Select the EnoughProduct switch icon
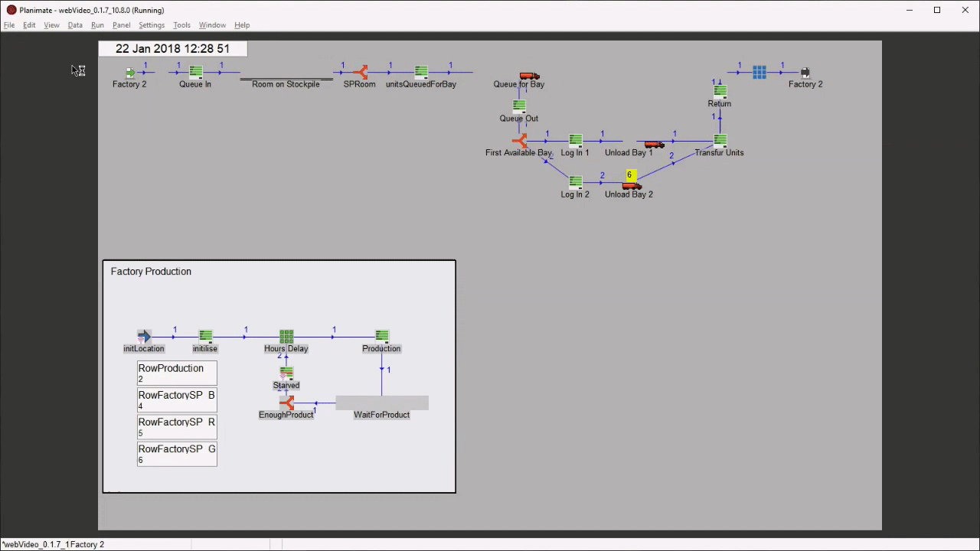The image size is (980, 551). 287,403
